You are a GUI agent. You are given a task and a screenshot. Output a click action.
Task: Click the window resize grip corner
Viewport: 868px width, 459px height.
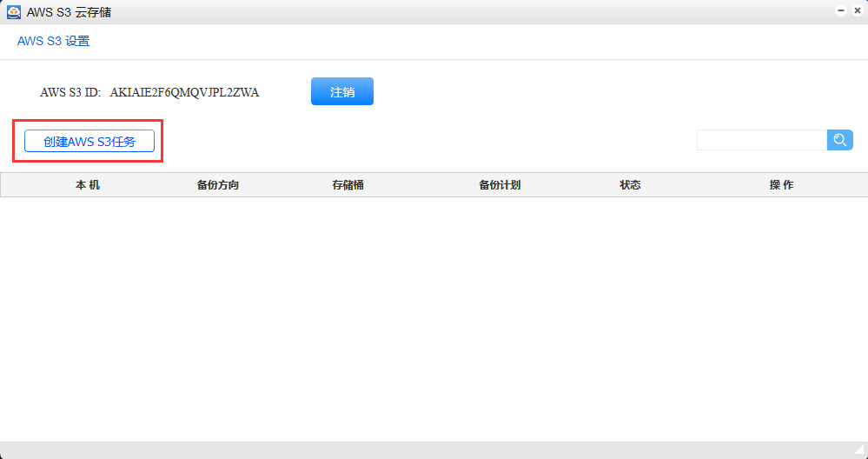tap(859, 449)
